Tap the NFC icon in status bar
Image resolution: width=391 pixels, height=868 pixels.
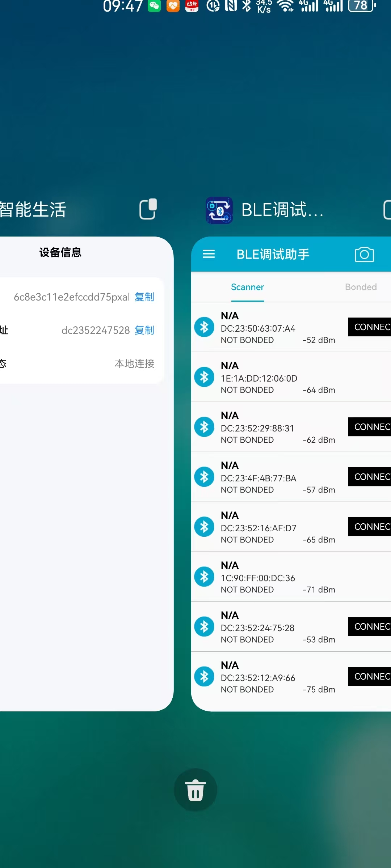click(231, 6)
